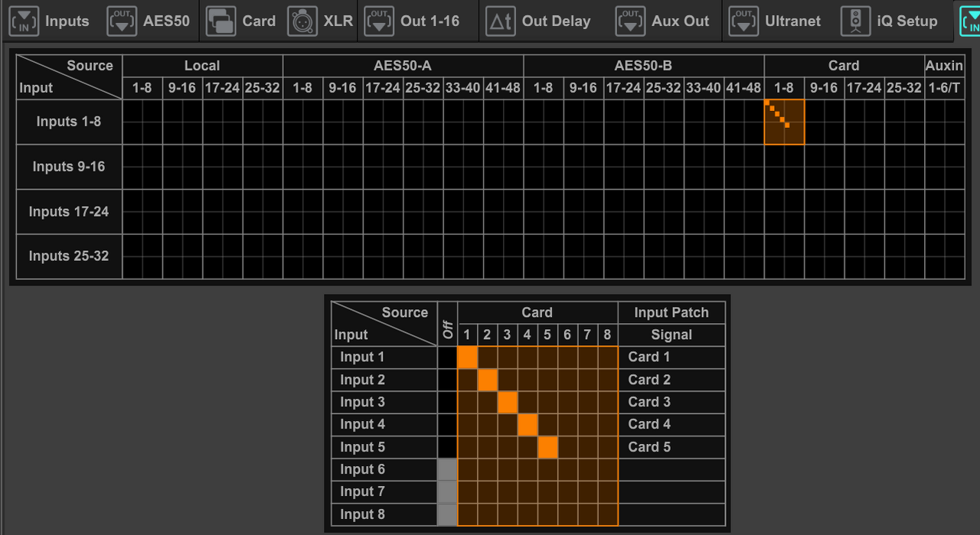Viewport: 980px width, 535px height.
Task: Toggle Off cell for Input 7
Action: (447, 491)
